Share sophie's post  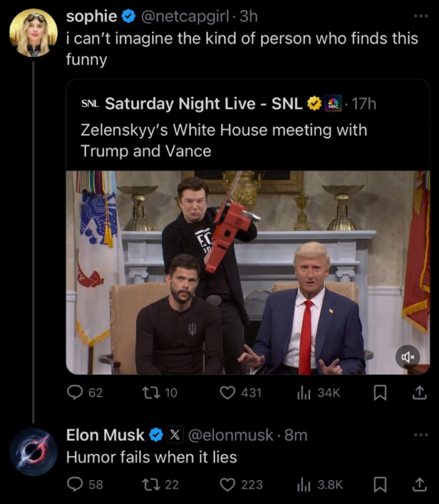coord(419,392)
